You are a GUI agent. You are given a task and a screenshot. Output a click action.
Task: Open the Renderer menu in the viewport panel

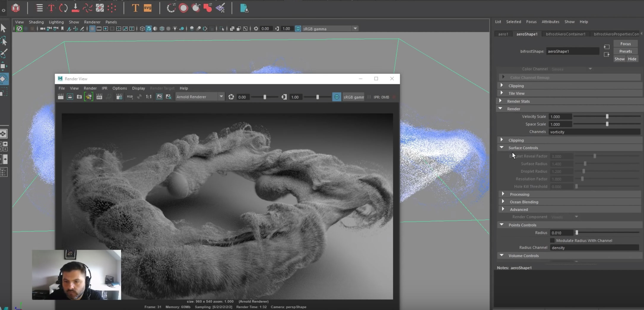92,22
